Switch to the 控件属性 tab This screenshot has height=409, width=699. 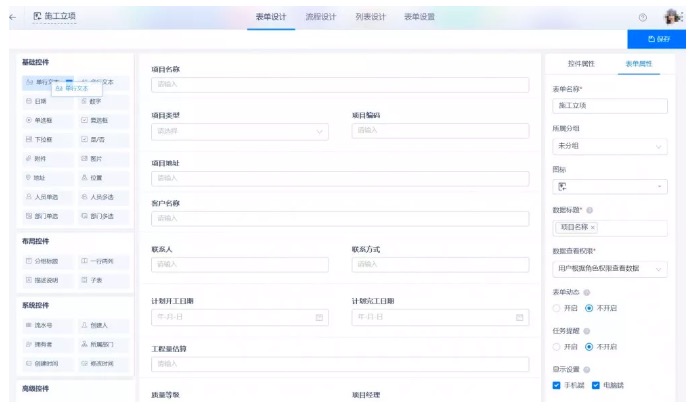click(580, 63)
